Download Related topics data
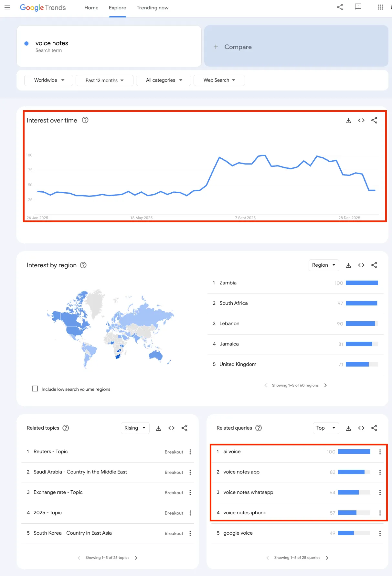Screen dimensions: 392x576 [158, 428]
